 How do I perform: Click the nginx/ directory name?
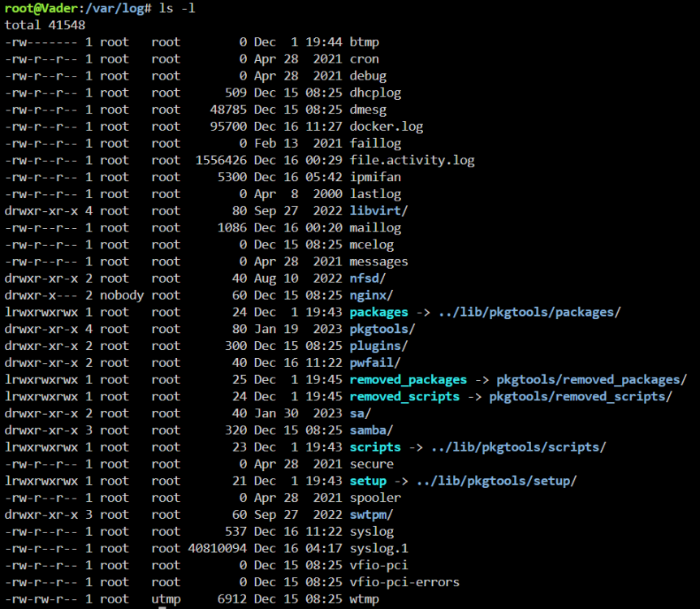[371, 296]
